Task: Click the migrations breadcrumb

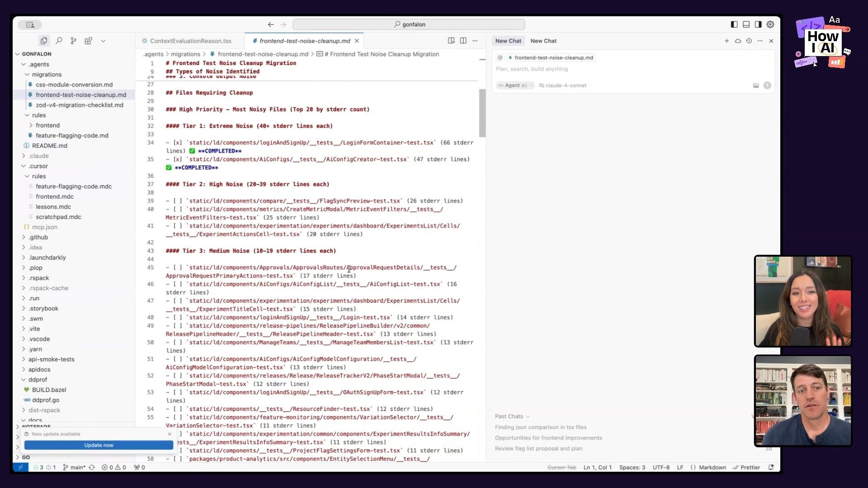Action: click(185, 54)
